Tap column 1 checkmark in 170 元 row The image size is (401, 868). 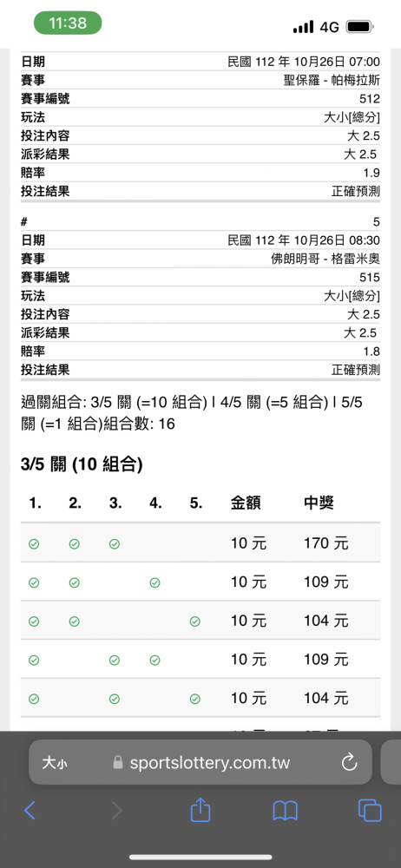[x=34, y=544]
